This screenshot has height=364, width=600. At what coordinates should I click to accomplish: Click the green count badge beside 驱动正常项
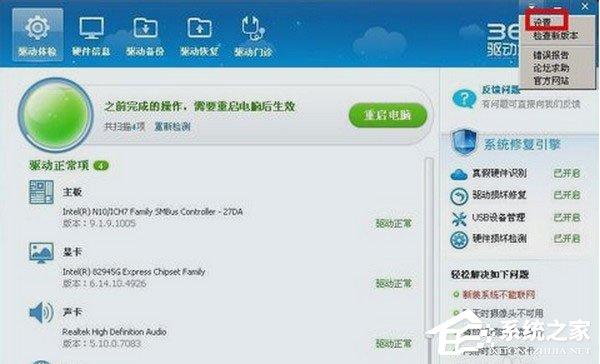coord(101,165)
